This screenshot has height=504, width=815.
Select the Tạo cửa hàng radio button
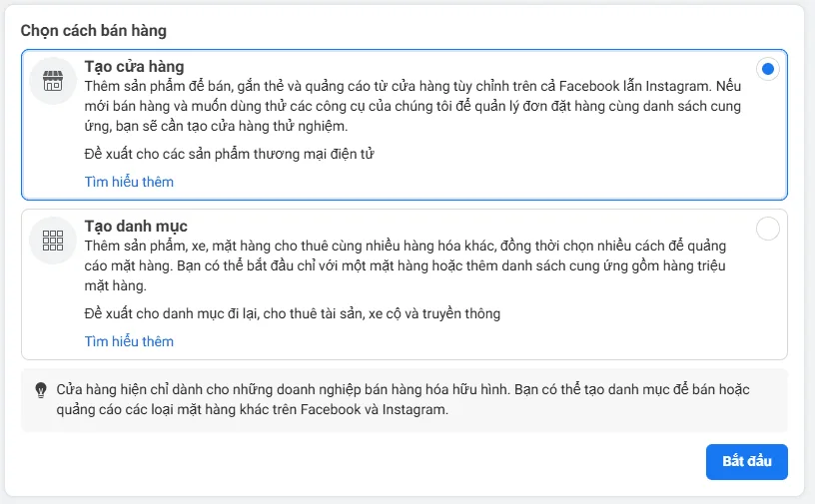click(x=768, y=69)
